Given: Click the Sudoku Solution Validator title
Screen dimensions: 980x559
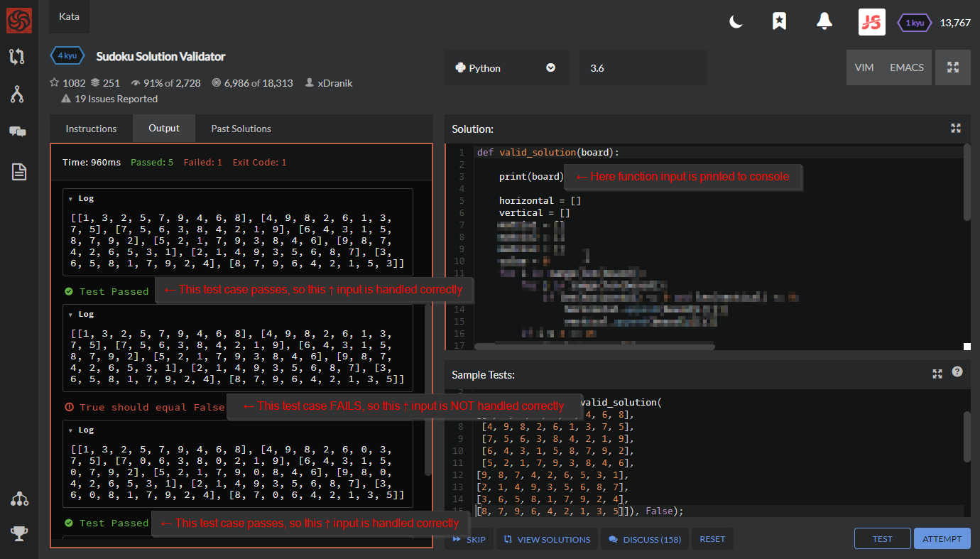Looking at the screenshot, I should click(160, 56).
